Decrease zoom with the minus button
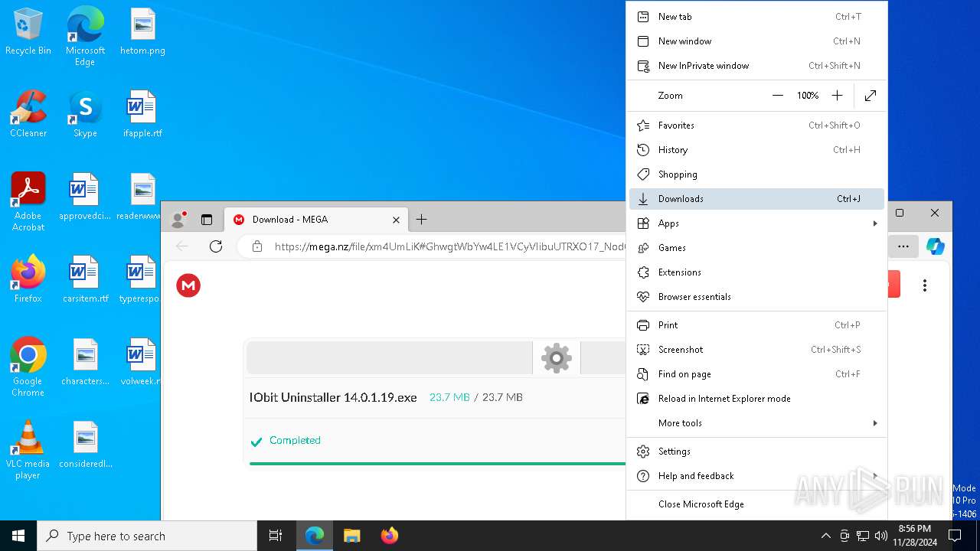 tap(778, 96)
